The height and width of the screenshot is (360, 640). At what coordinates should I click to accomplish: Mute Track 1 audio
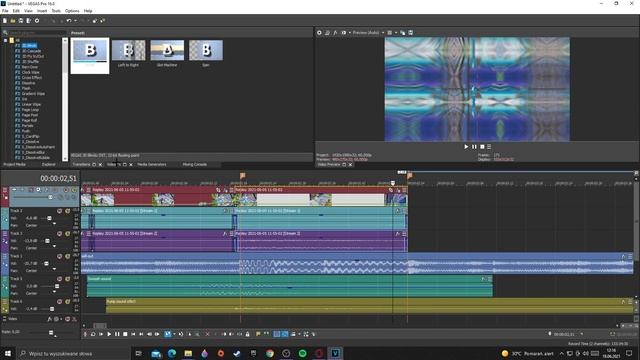pos(60,256)
